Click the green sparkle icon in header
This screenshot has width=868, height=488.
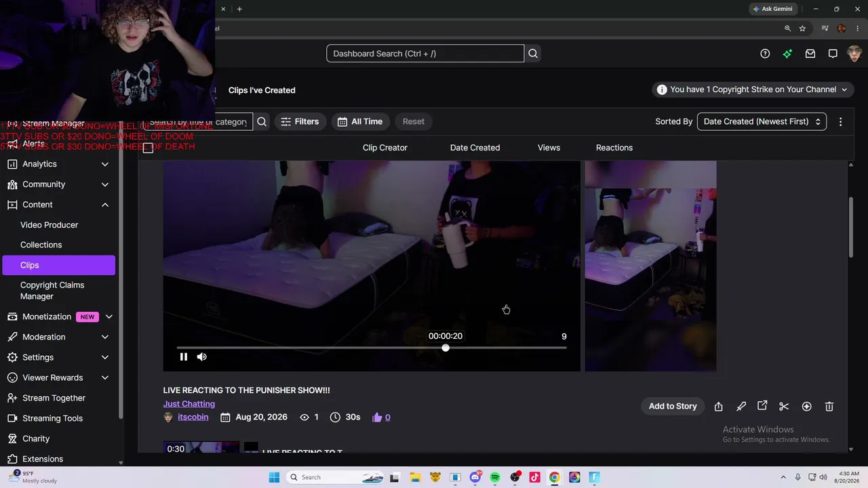tap(787, 54)
